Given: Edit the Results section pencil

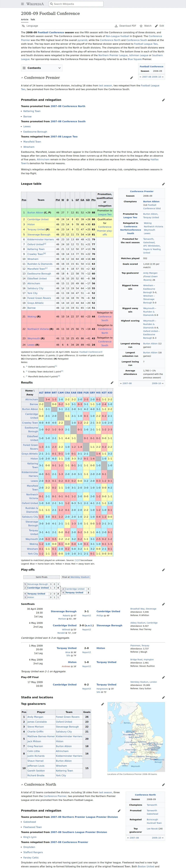Looking at the screenshot, I should click(112, 383).
